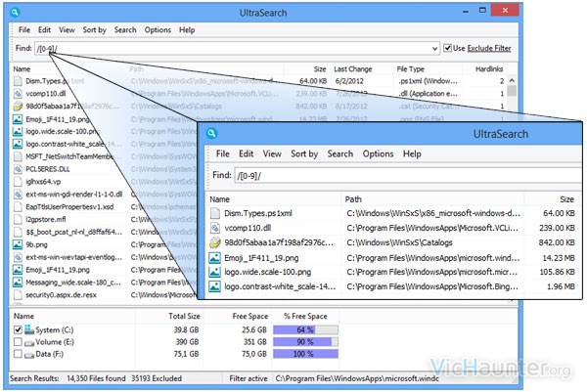Click catalog icon of 98d0f5abaa1a7f1 in main list

coord(18,107)
